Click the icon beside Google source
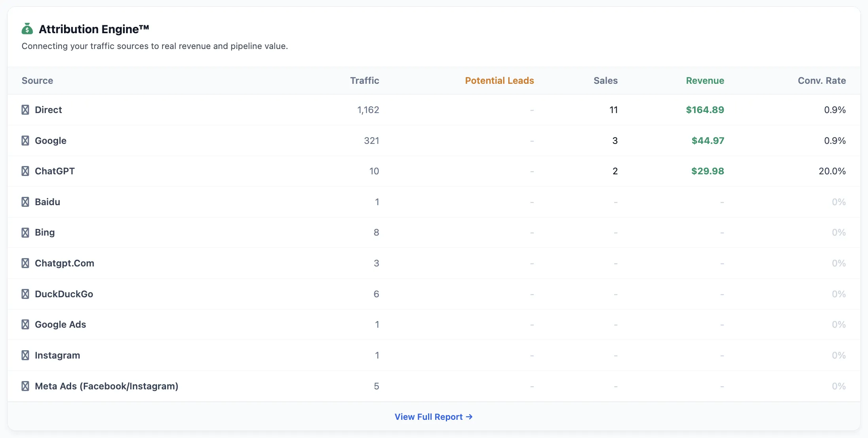Image resolution: width=868 pixels, height=438 pixels. [25, 141]
